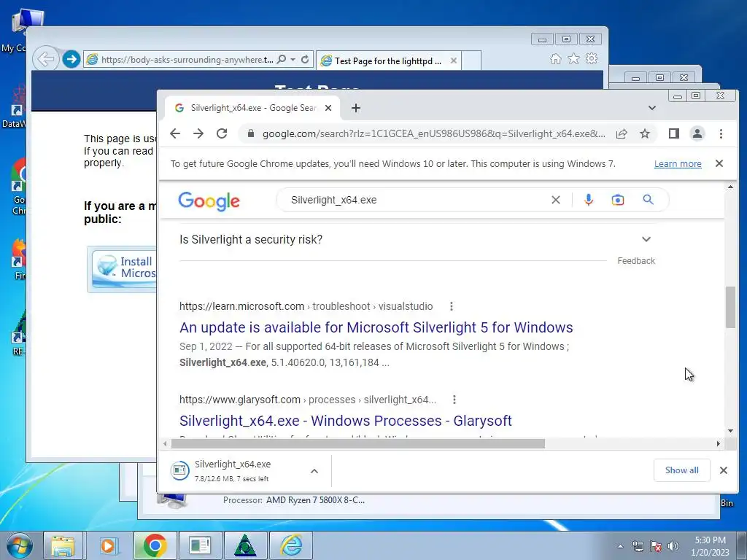
Task: Dismiss the Chrome Windows 7 update notice
Action: coord(719,163)
